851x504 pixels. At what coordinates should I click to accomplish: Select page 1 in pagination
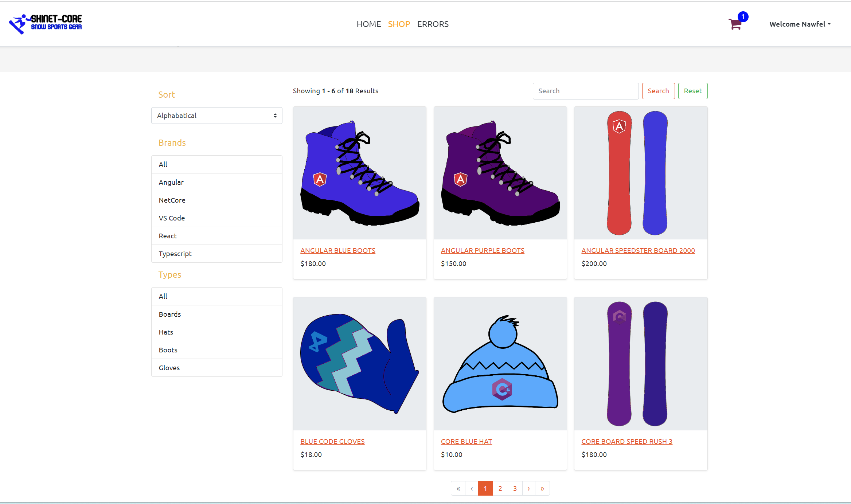pos(485,488)
